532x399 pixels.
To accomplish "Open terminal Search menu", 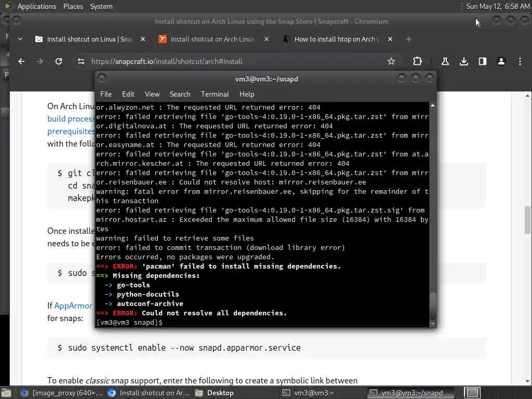I will click(x=180, y=95).
